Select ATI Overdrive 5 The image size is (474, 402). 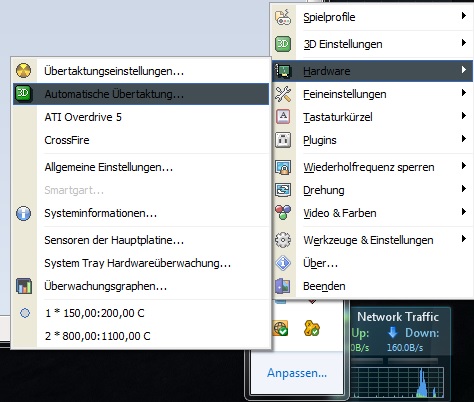click(x=141, y=117)
